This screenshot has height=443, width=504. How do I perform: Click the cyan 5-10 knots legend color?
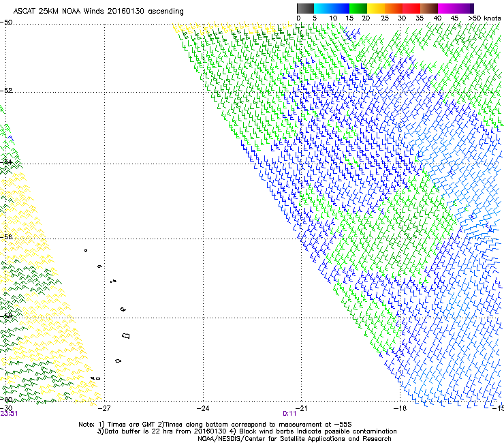tap(322, 8)
